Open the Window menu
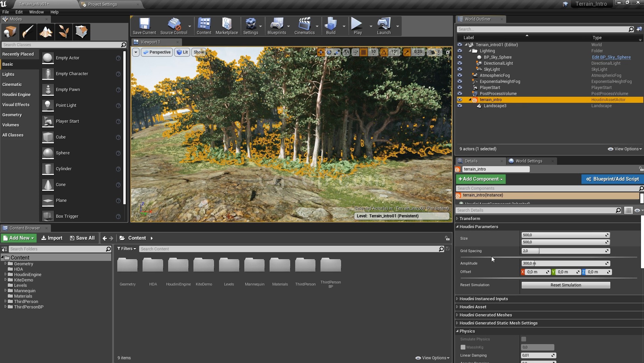Screen dimensions: 644x363 point(36,12)
